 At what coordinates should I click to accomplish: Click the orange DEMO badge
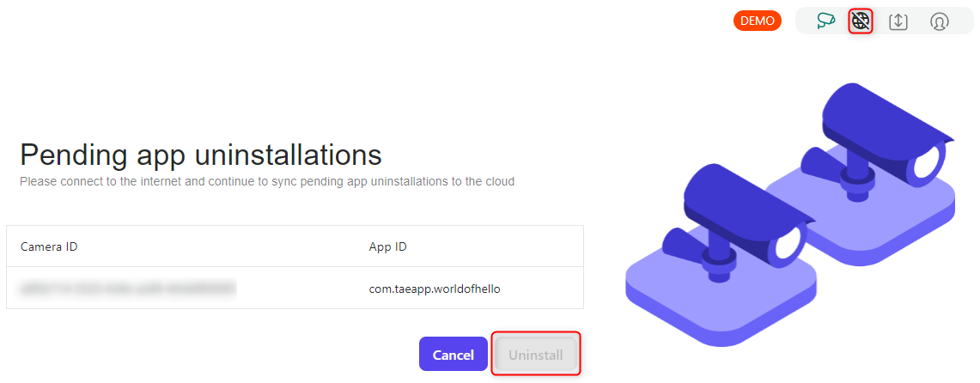[758, 21]
